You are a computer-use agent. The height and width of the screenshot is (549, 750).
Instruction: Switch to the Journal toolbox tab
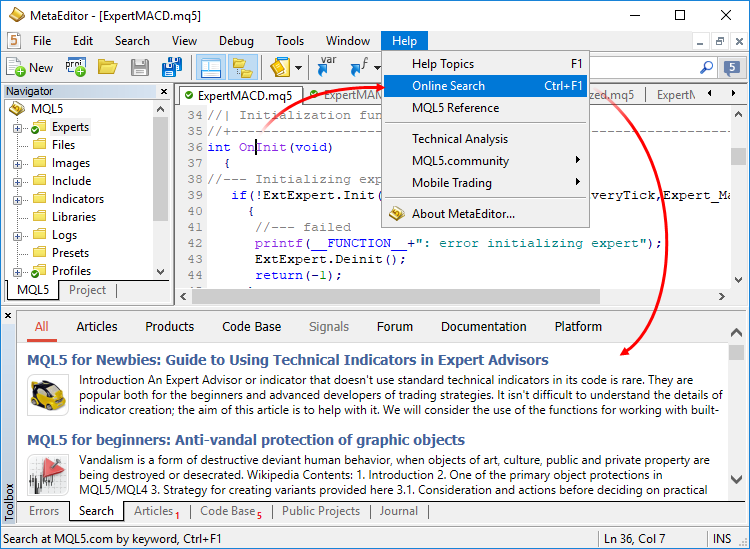398,511
